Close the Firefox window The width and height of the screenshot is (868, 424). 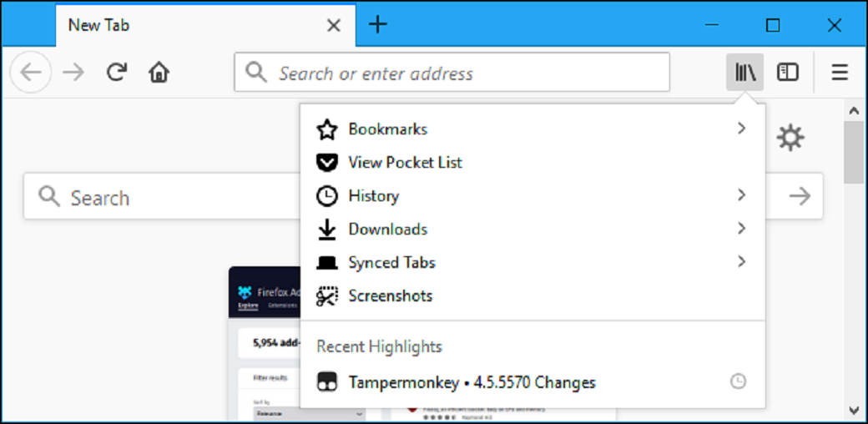tap(835, 25)
